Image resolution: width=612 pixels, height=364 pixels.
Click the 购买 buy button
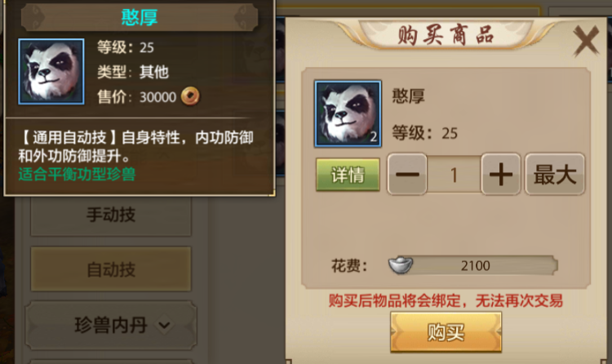[446, 332]
